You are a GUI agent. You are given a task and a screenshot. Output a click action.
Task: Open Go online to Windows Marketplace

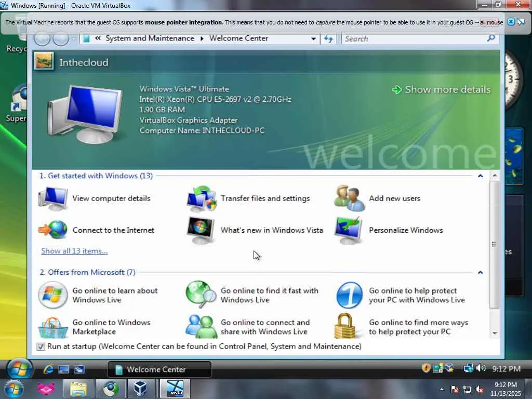pos(95,327)
